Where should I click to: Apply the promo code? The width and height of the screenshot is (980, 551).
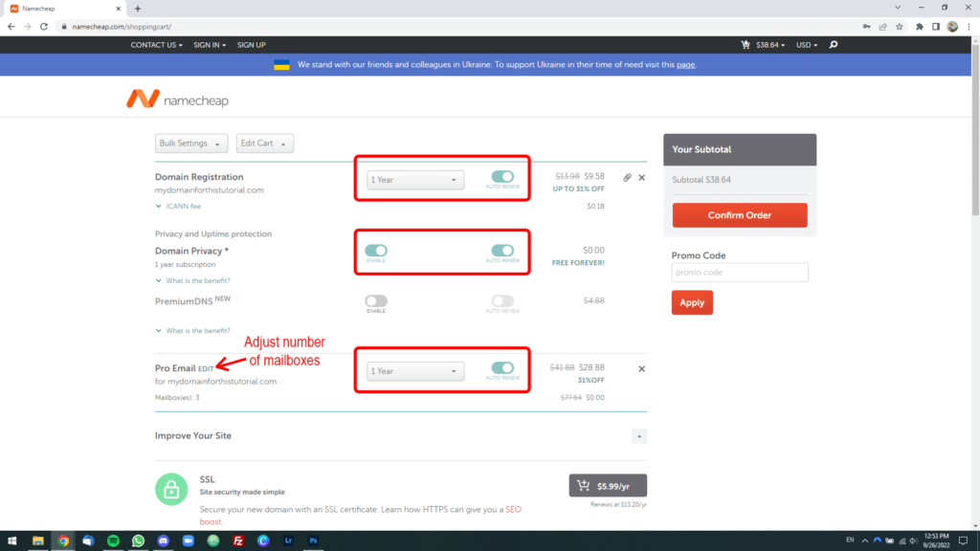[x=692, y=302]
